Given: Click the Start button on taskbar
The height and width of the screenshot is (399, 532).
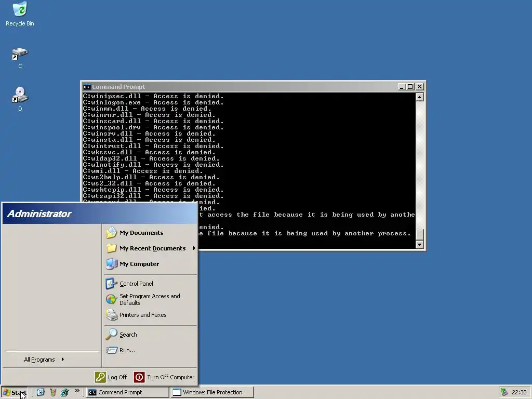Looking at the screenshot, I should coord(15,393).
